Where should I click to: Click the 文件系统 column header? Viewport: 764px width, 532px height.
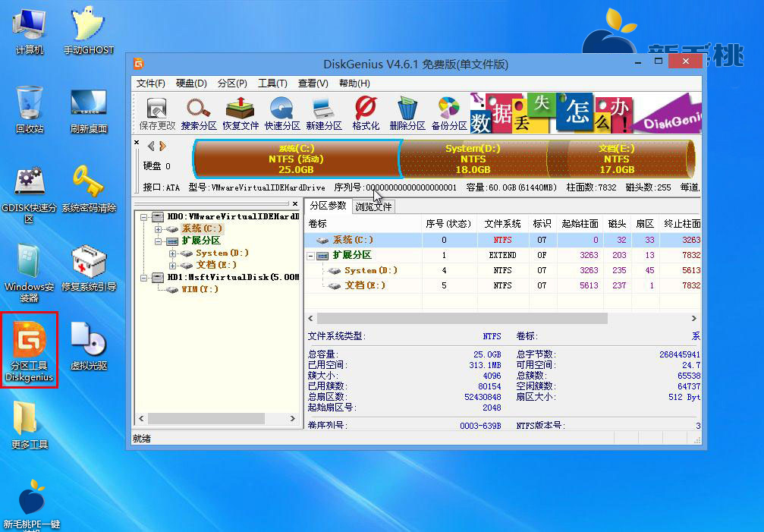pos(502,224)
